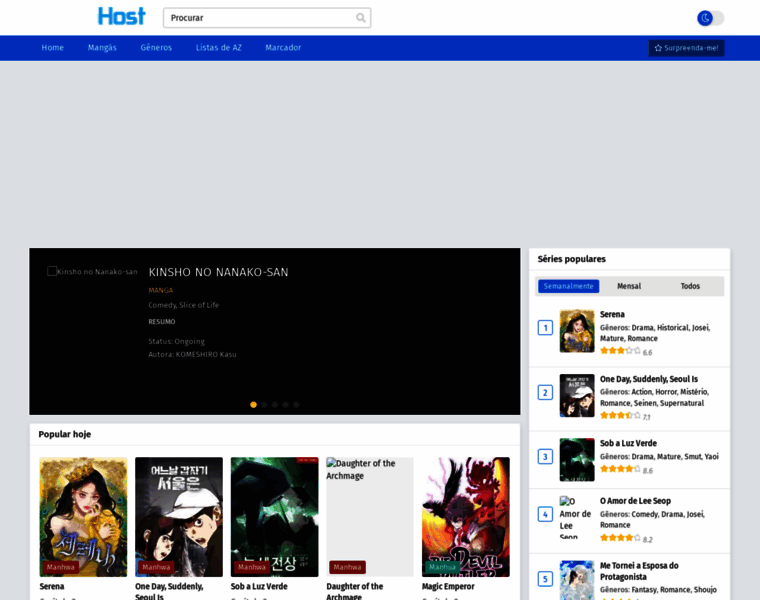Click the Yaoi genre under Sob a Luz Verde
The image size is (760, 600).
[x=712, y=457]
